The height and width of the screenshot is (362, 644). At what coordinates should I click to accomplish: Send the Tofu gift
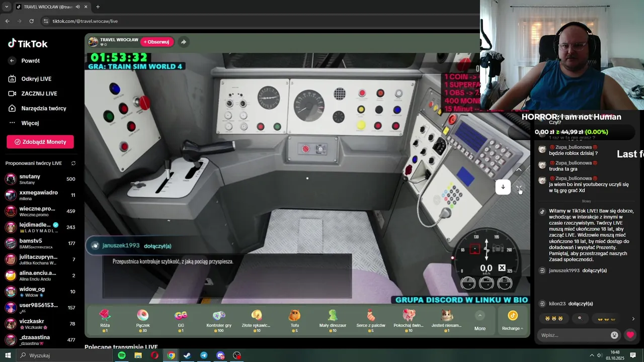tap(295, 320)
